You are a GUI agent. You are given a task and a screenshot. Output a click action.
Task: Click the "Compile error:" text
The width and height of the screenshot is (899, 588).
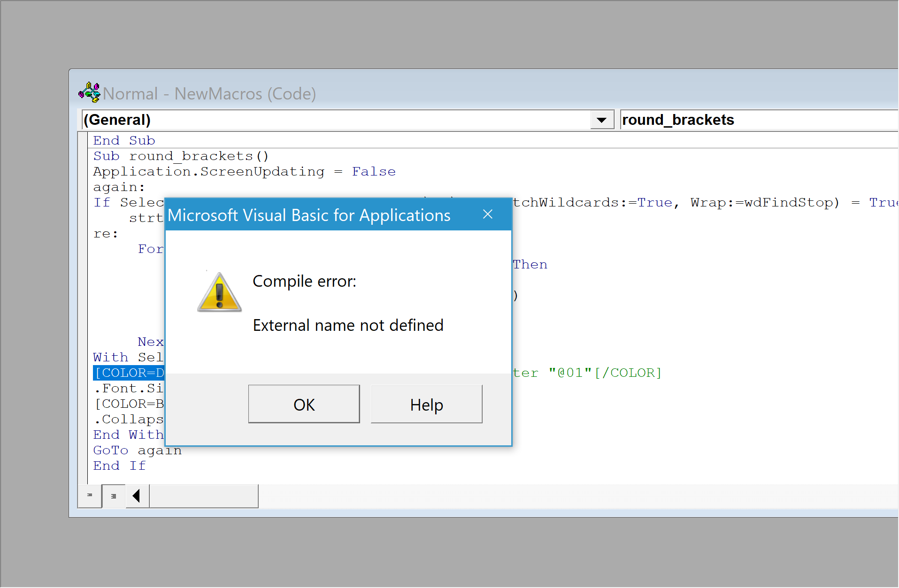pyautogui.click(x=304, y=281)
